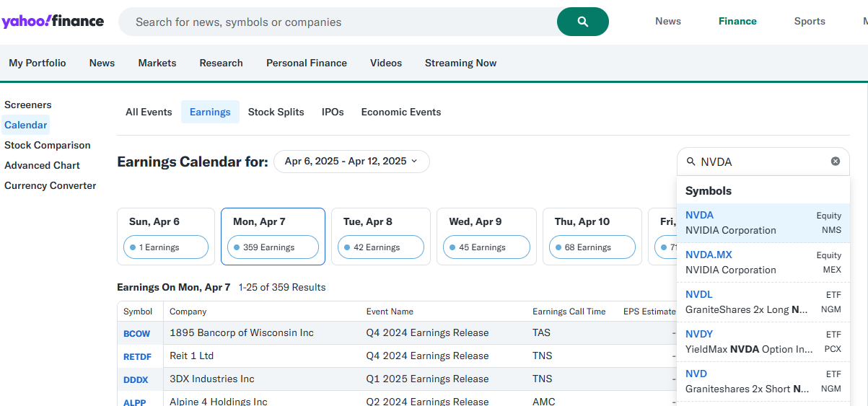Focus the main news and symbols search field
The image size is (868, 406).
click(x=339, y=22)
